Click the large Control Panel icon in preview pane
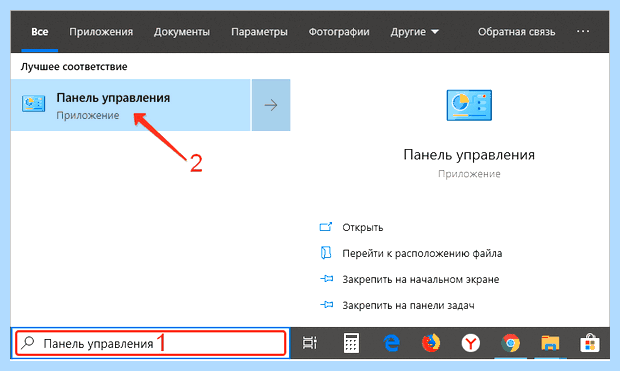Screen dimensions: 620x371 (x=469, y=105)
